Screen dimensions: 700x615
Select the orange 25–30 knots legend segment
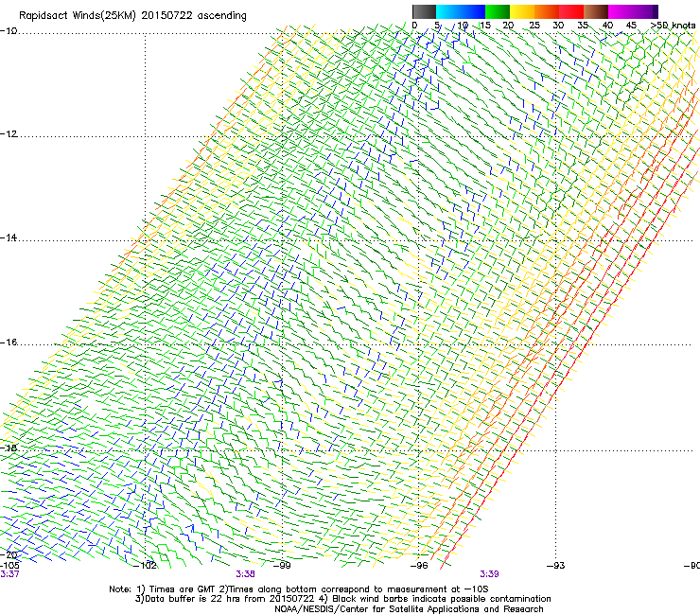[x=547, y=11]
